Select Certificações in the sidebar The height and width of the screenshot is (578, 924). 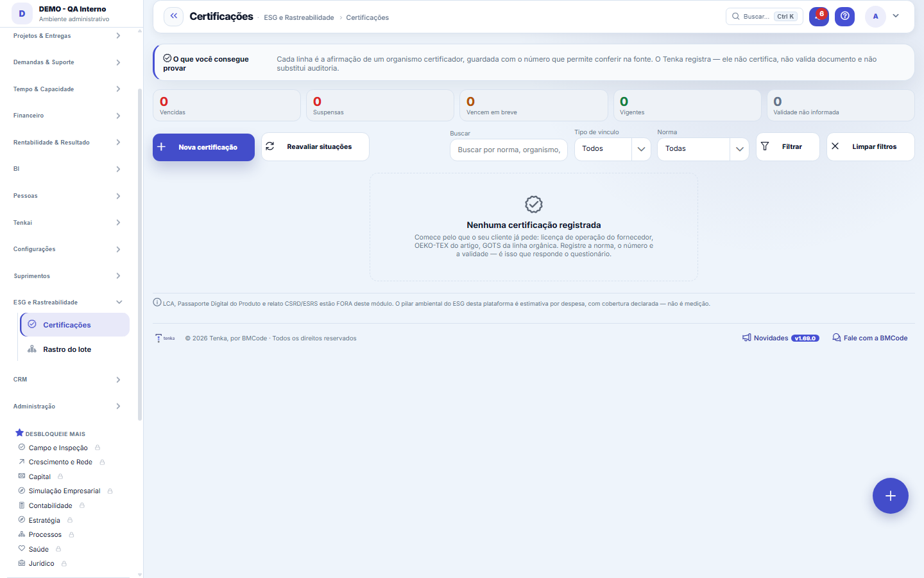[x=75, y=325]
